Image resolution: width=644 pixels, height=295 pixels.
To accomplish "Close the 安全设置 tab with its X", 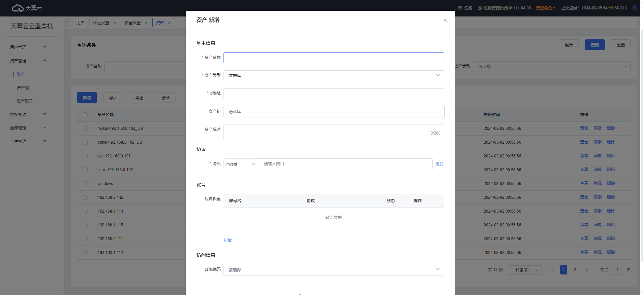I will tap(146, 23).
